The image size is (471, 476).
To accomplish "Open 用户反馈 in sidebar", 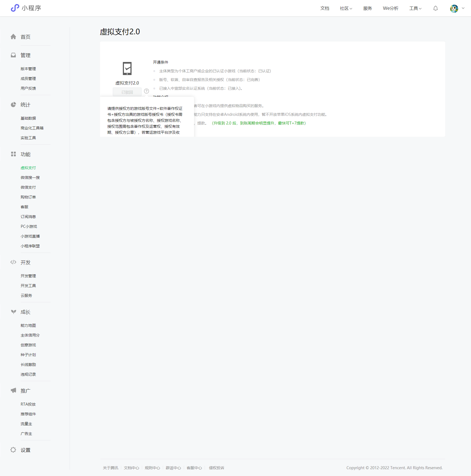I will [28, 88].
